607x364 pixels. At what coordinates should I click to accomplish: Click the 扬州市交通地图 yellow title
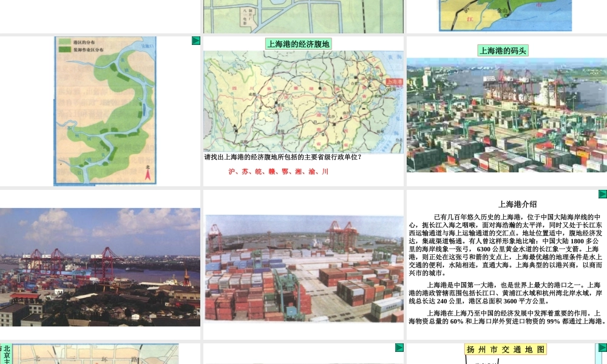[505, 349]
